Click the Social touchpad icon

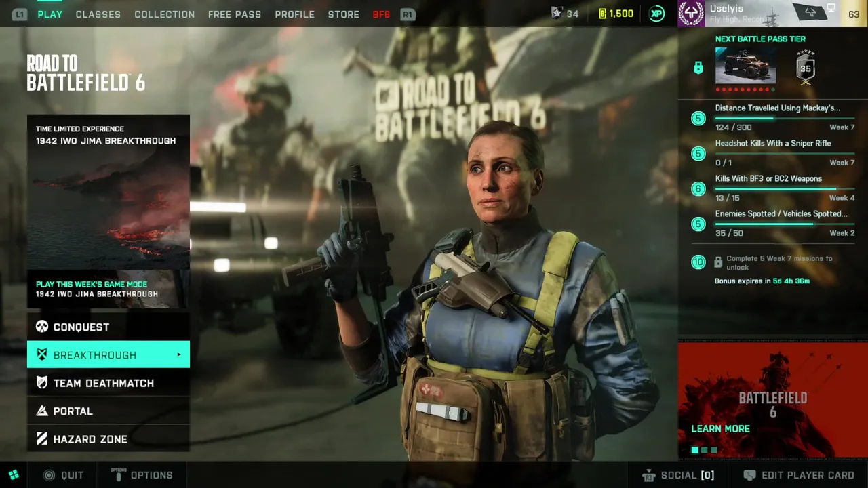coord(648,475)
